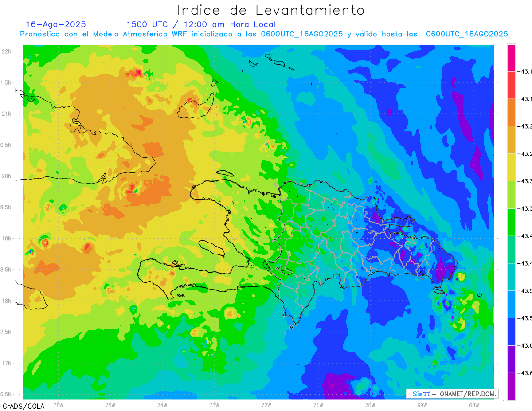Click the "75W" longitude label
Screen dimensions: 532x411
pyautogui.click(x=110, y=405)
